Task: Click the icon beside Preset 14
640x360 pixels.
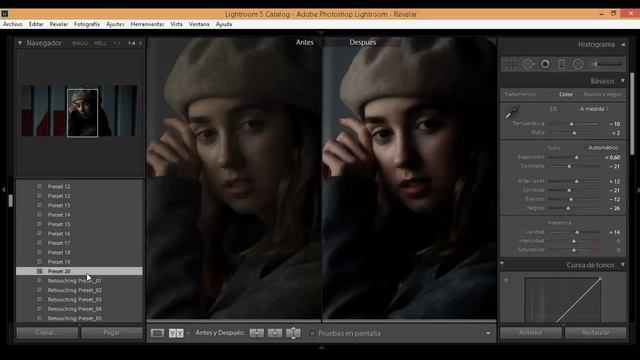Action: coord(40,215)
